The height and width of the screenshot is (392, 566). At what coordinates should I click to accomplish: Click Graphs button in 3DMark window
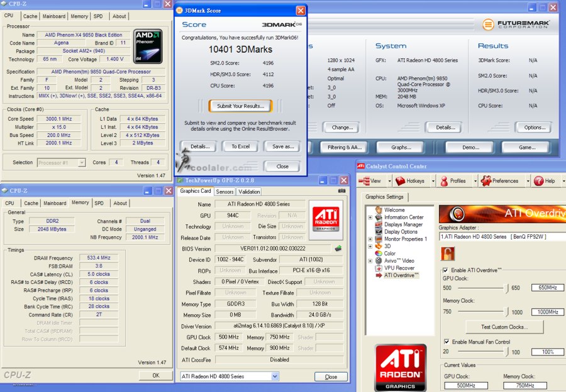click(401, 148)
